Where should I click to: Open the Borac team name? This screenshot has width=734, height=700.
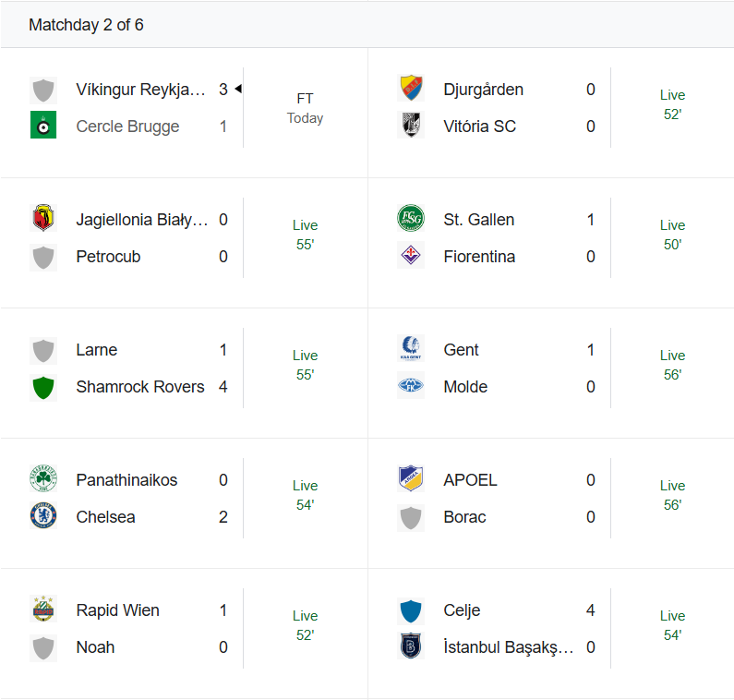point(464,517)
